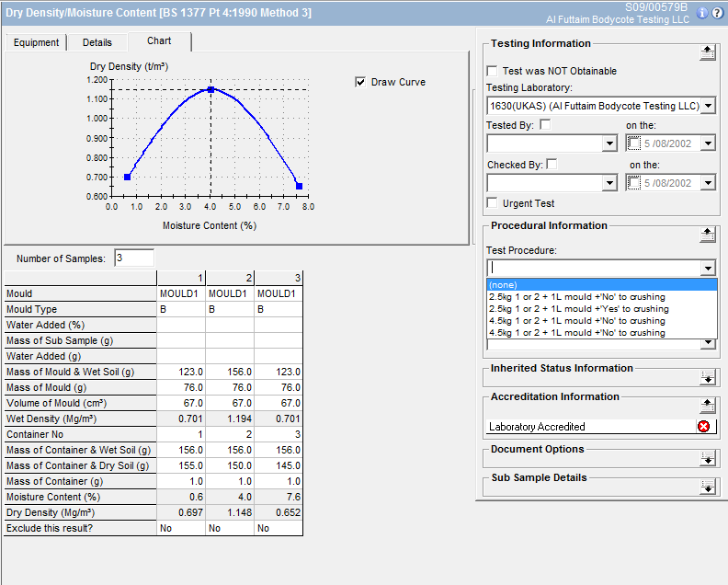Screen dimensions: 728x585
Task: Enable the Urgent Test checkbox
Action: 494,203
